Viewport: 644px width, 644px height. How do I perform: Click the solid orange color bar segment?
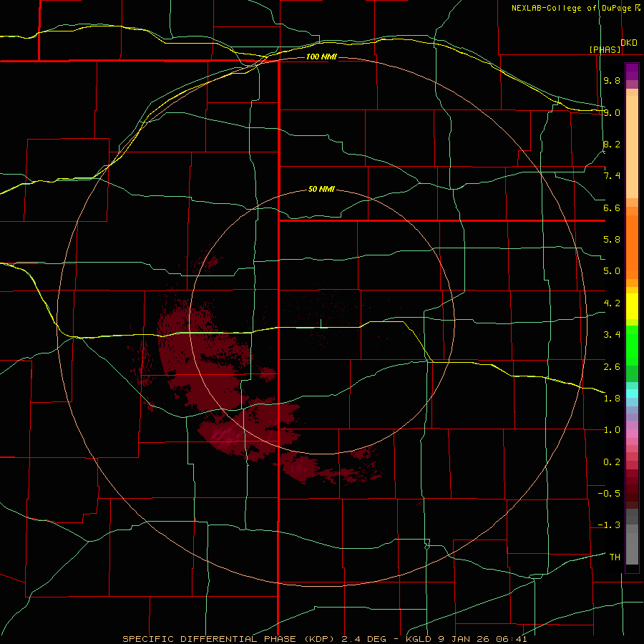click(x=632, y=247)
